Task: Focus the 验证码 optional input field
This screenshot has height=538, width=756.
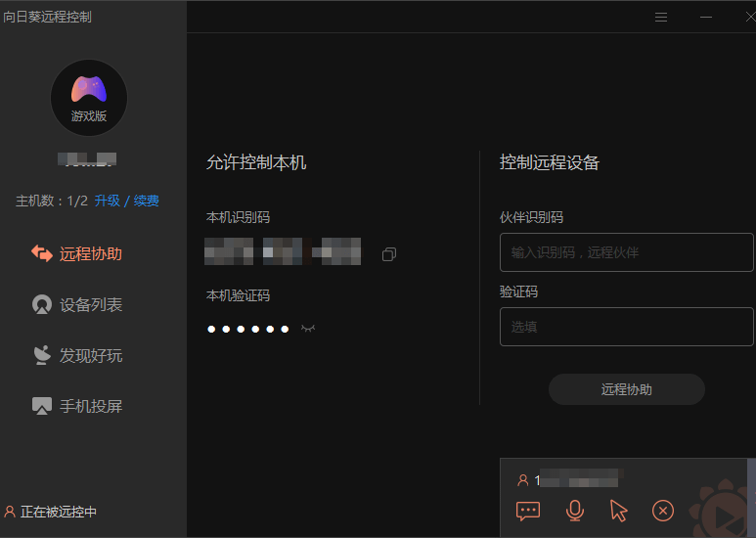Action: coord(626,327)
